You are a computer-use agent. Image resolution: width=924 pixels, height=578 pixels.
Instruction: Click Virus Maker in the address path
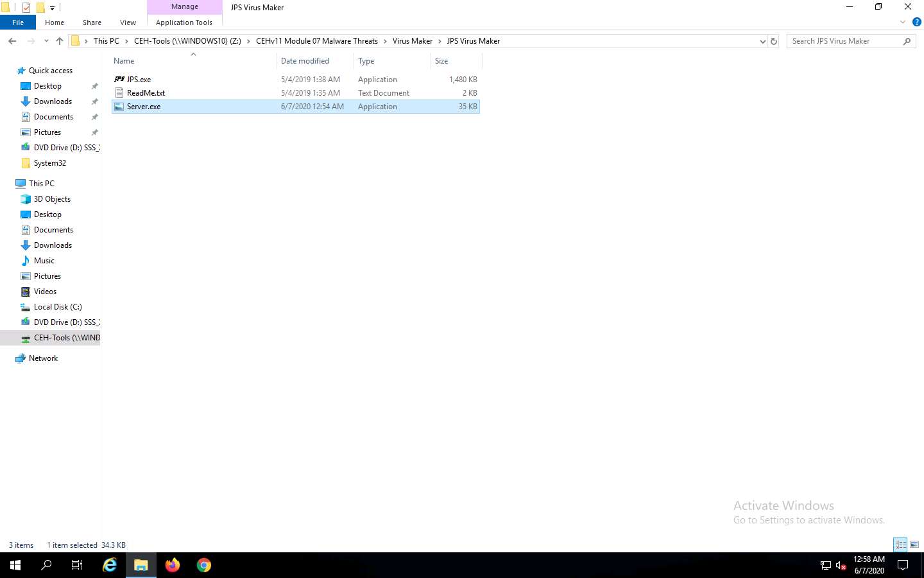click(x=413, y=41)
